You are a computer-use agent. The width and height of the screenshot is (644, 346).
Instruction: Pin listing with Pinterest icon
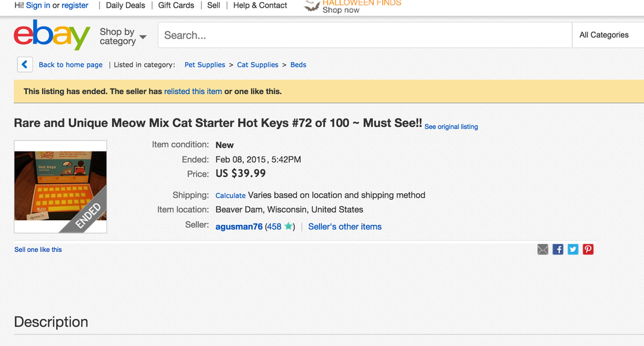tap(588, 249)
